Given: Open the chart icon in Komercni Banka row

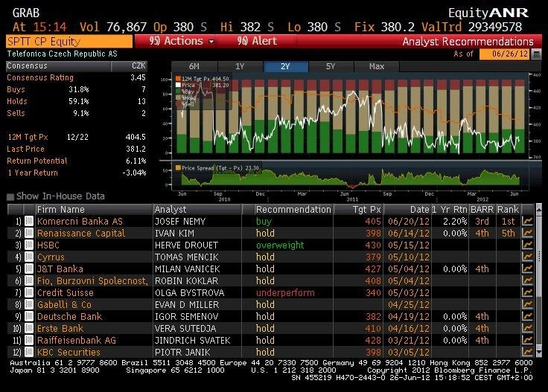Looking at the screenshot, I should pyautogui.click(x=527, y=221).
